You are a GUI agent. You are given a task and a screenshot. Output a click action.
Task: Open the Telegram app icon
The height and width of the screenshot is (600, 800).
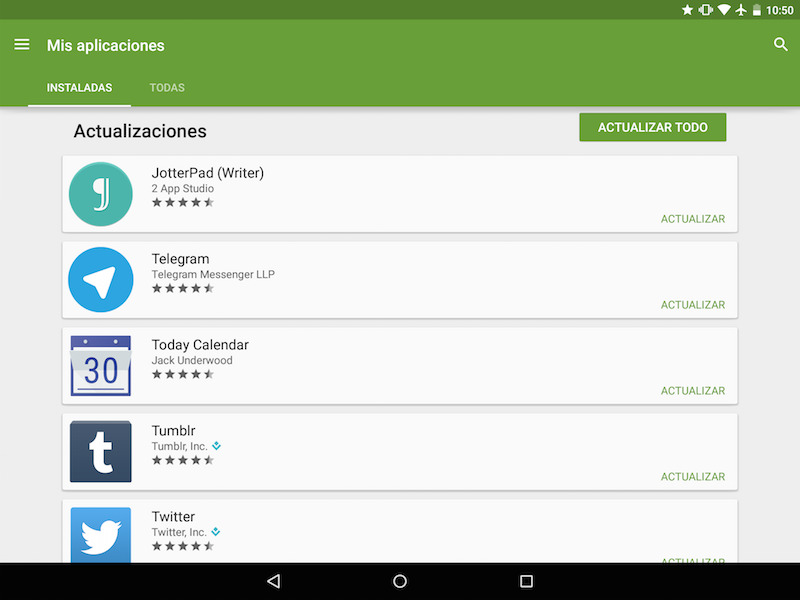(x=101, y=280)
